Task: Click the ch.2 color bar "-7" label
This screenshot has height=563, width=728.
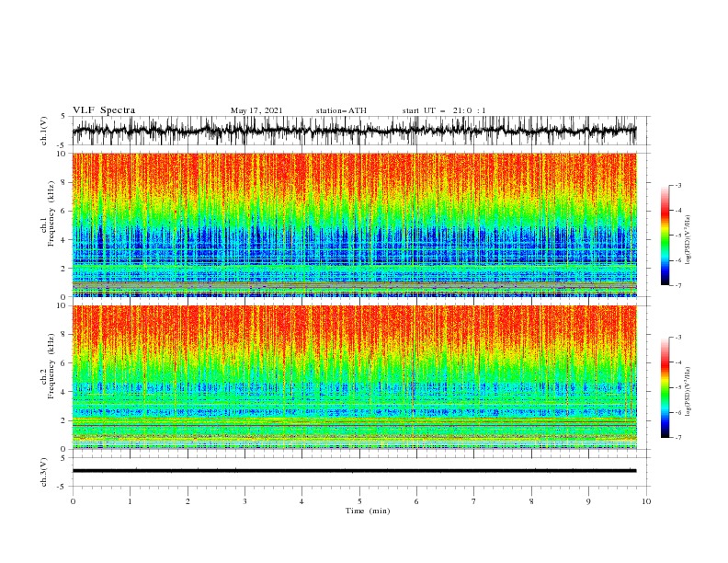Action: 677,438
